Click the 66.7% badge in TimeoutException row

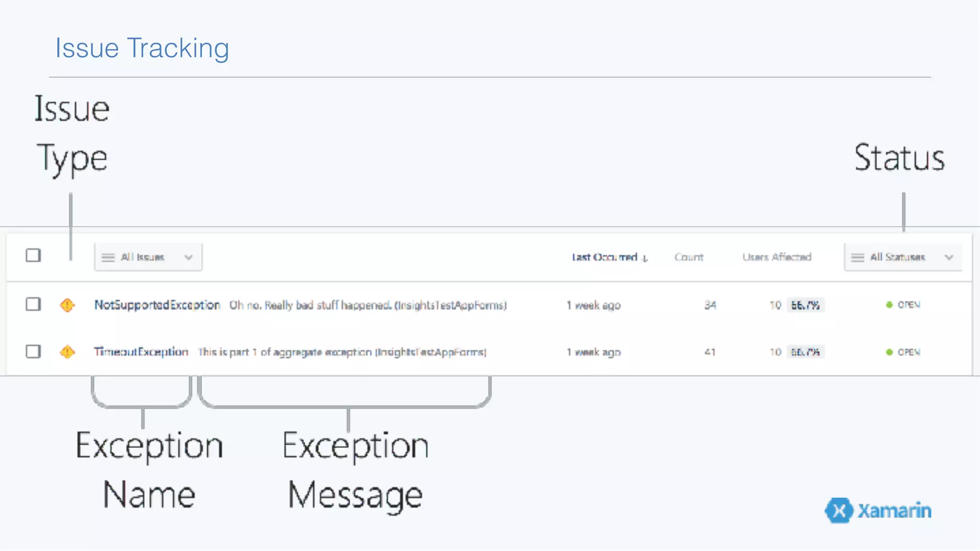pos(805,352)
